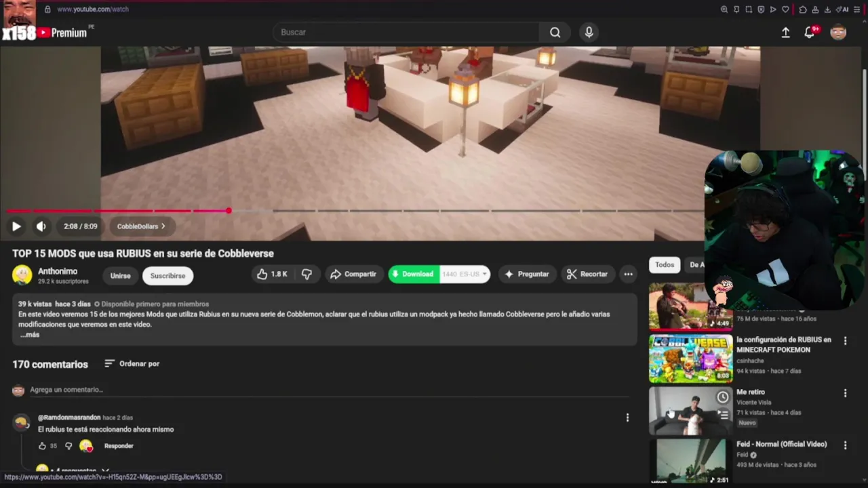This screenshot has height=488, width=868.
Task: Click the www.youtube.com/watch address bar
Action: (x=93, y=9)
